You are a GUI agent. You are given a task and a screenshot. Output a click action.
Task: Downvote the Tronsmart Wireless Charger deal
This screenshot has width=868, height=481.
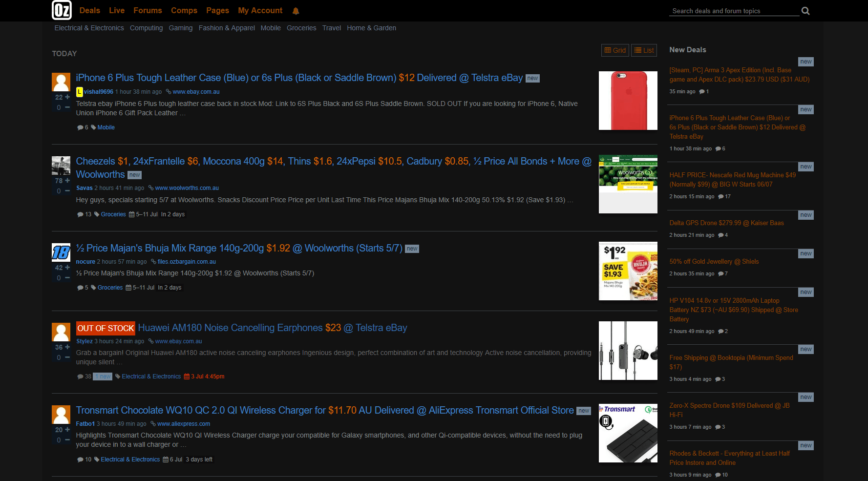67,440
